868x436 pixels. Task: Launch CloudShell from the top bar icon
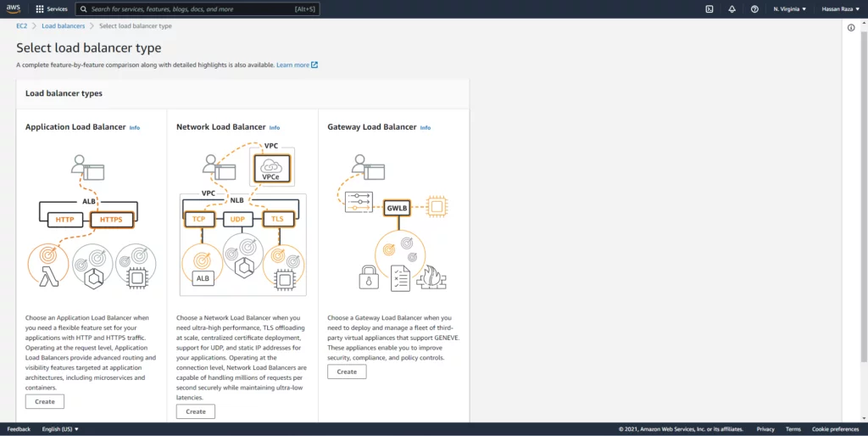(709, 8)
